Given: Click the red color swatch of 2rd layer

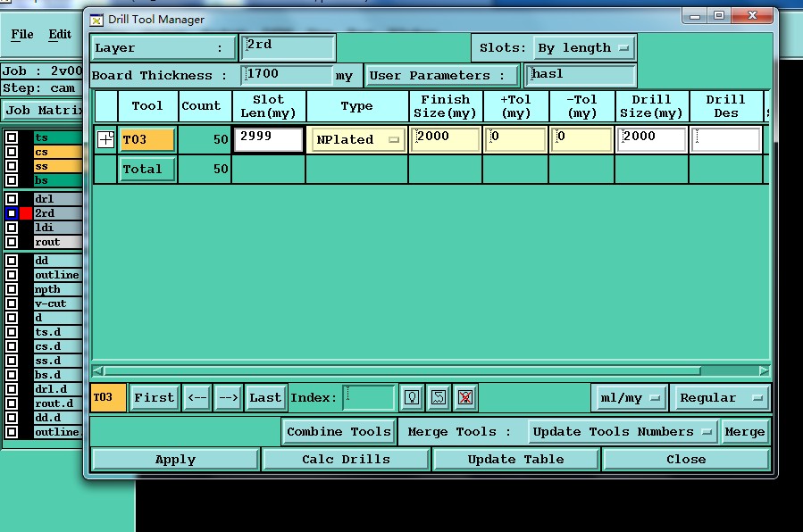Looking at the screenshot, I should [x=26, y=212].
